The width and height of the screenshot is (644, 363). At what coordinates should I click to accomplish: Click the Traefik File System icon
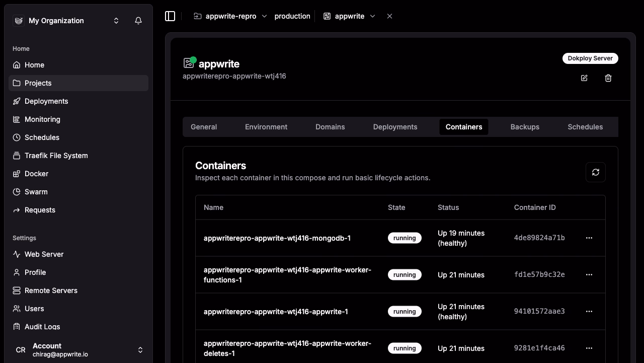[x=17, y=156]
